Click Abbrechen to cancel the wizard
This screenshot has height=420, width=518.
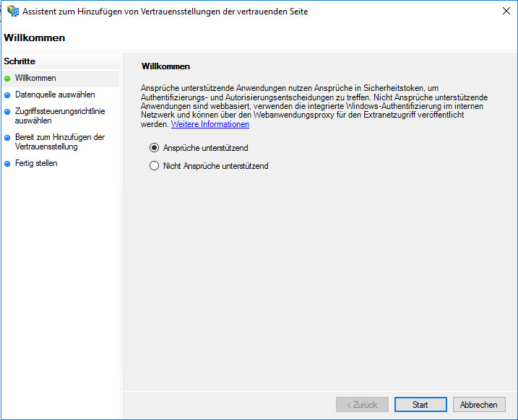pos(478,405)
